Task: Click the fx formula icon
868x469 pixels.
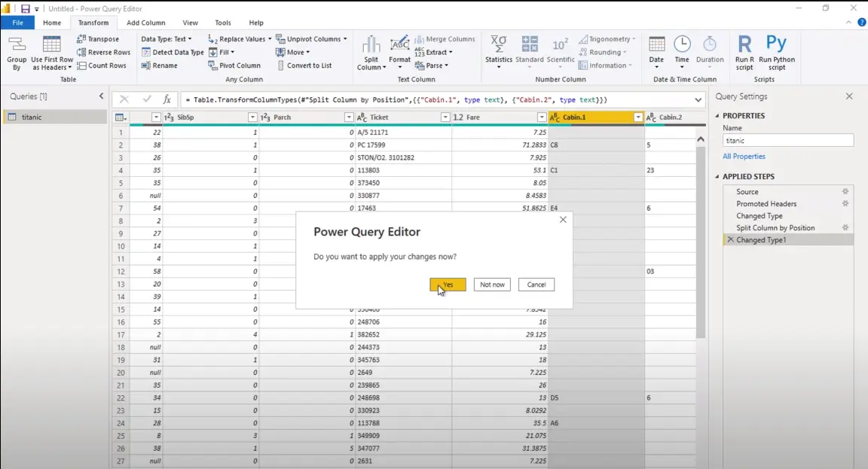Action: [167, 99]
